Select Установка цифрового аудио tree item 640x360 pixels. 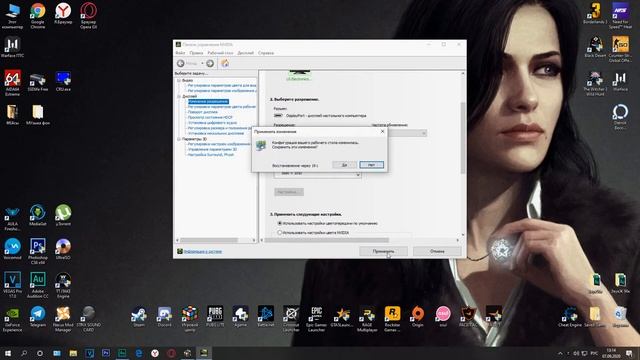click(212, 122)
